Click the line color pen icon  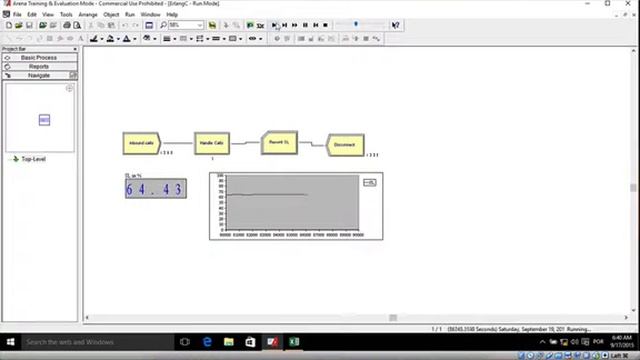tap(94, 39)
